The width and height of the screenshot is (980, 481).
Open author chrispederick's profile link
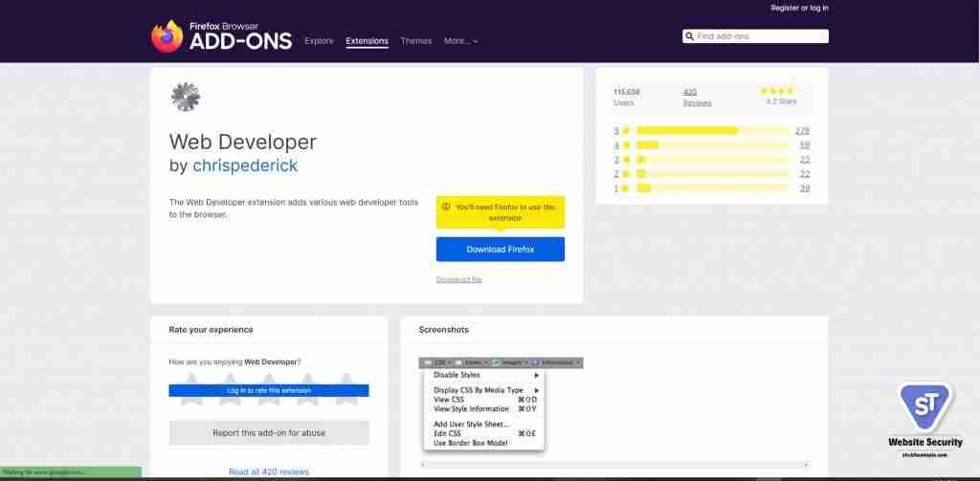pyautogui.click(x=245, y=165)
